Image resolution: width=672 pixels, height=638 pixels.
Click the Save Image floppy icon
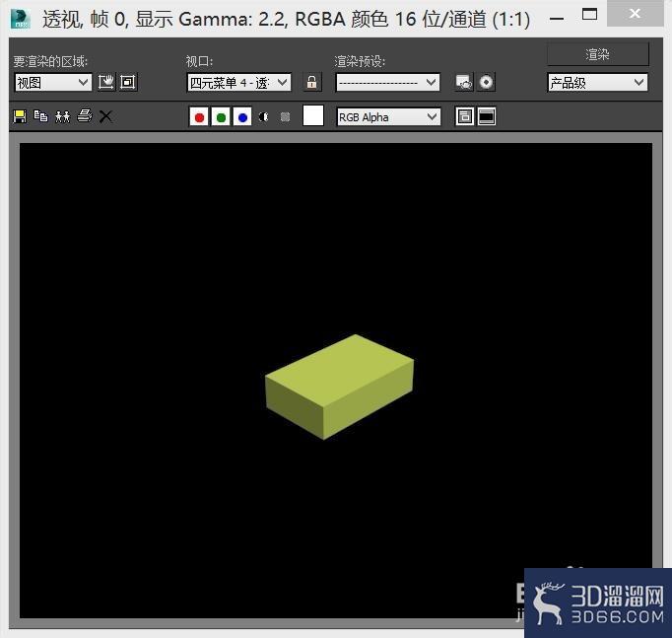coord(20,116)
